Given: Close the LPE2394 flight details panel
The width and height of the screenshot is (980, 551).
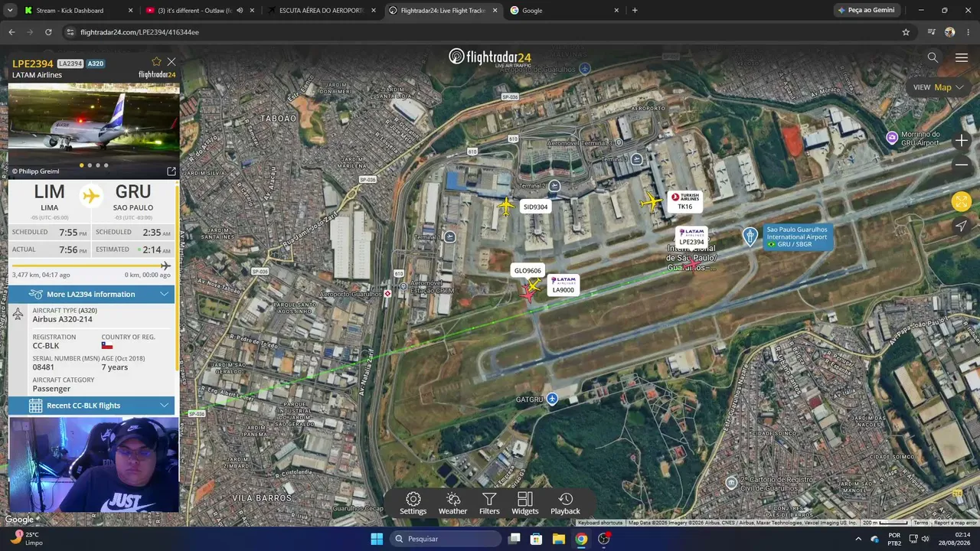Looking at the screenshot, I should click(x=171, y=61).
